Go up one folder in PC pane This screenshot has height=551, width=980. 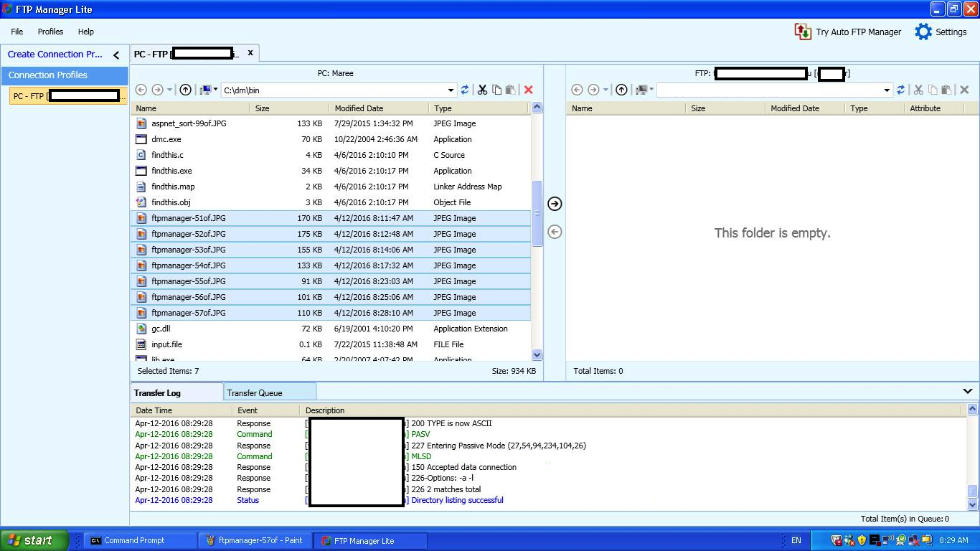[185, 90]
